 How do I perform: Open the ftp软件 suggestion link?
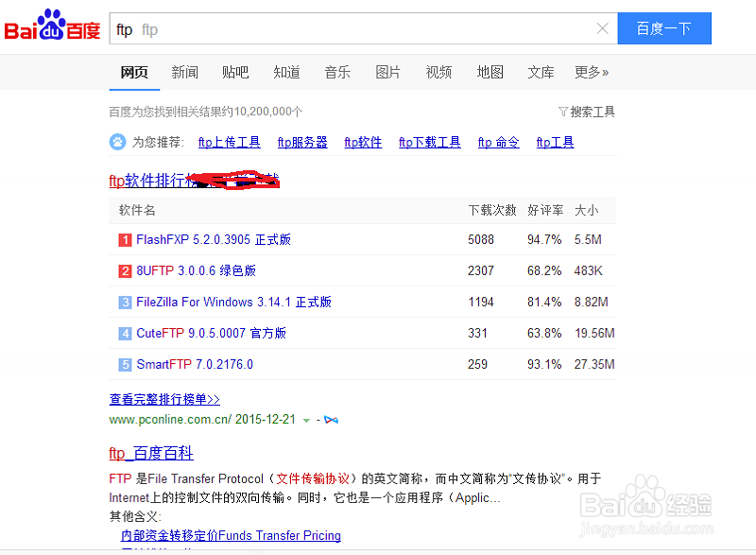pos(363,142)
